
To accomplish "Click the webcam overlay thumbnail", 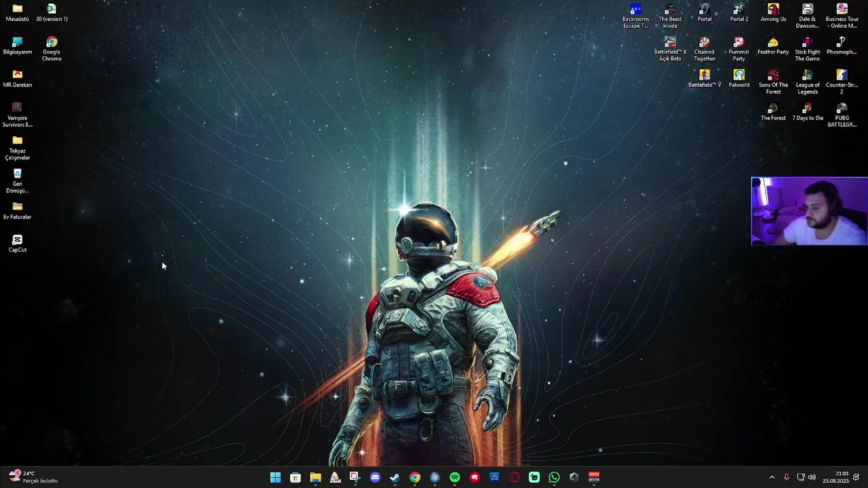I will pyautogui.click(x=809, y=211).
